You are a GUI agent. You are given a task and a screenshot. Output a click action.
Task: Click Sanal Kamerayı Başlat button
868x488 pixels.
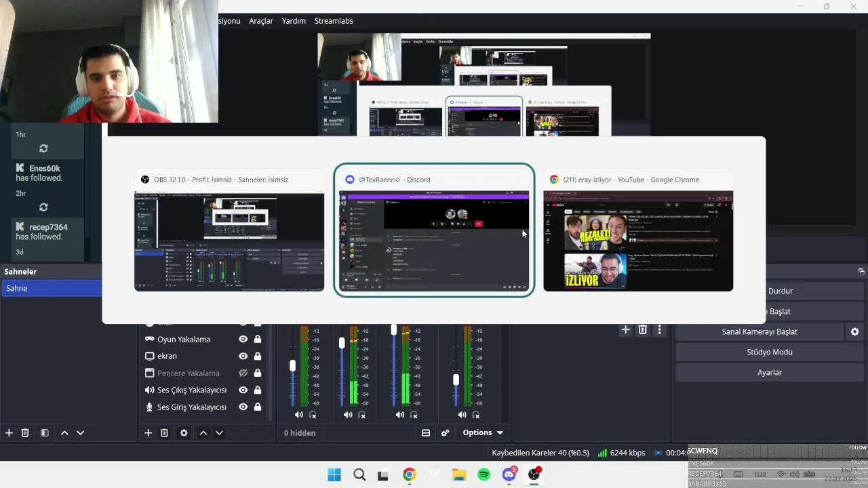[x=759, y=331]
